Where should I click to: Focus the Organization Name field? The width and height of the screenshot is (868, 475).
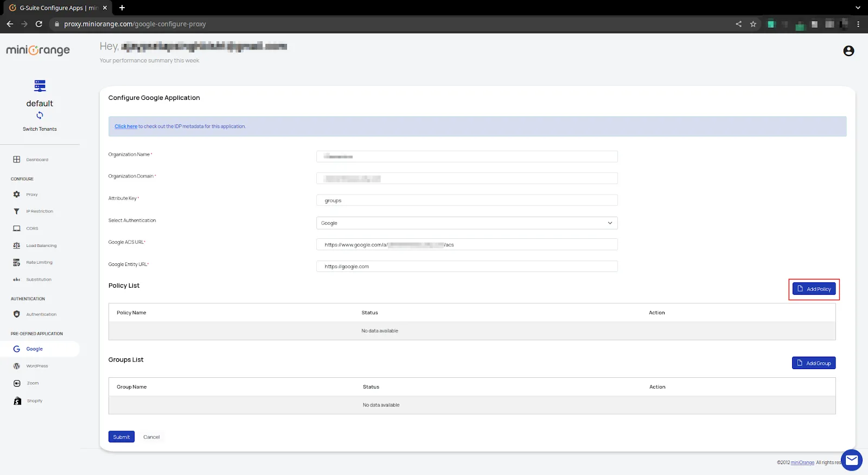pos(467,156)
